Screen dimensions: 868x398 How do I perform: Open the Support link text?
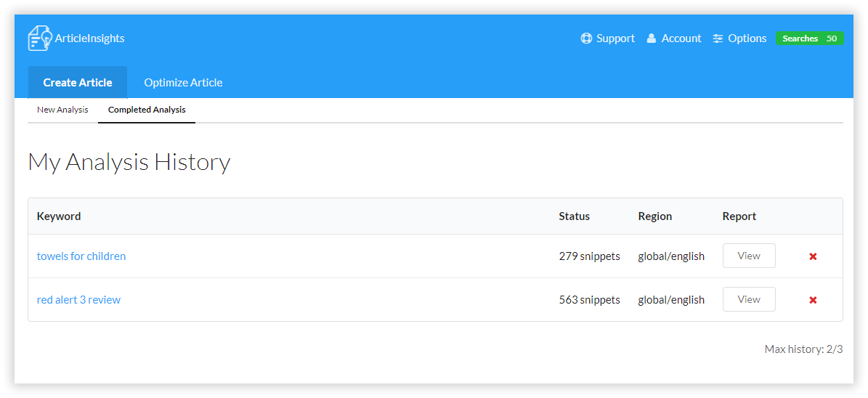point(615,38)
